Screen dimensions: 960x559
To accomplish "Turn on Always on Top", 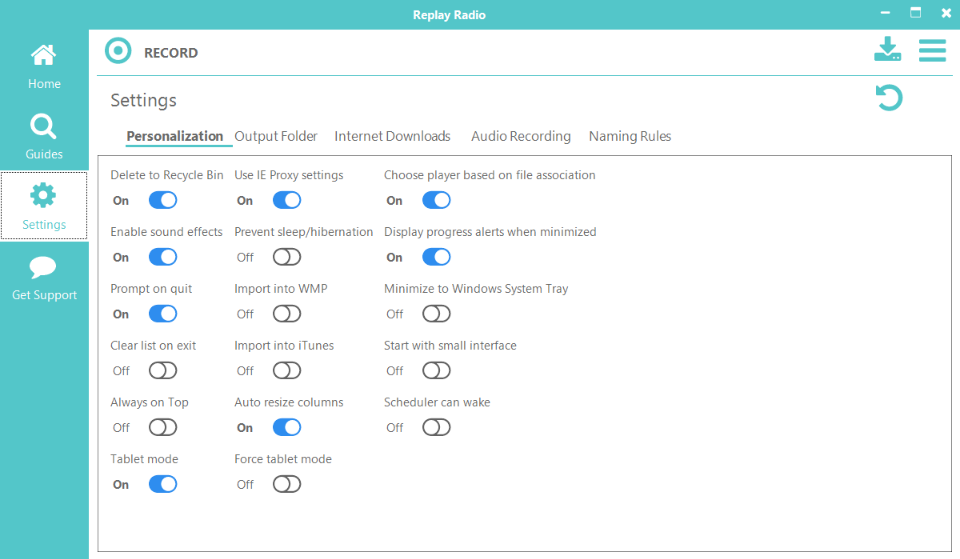I will [163, 427].
